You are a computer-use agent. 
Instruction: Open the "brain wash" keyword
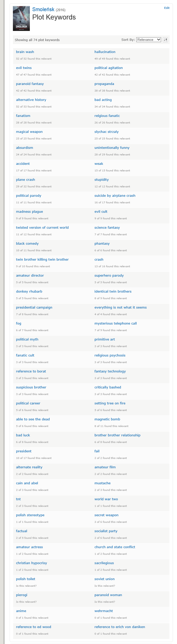point(25,52)
